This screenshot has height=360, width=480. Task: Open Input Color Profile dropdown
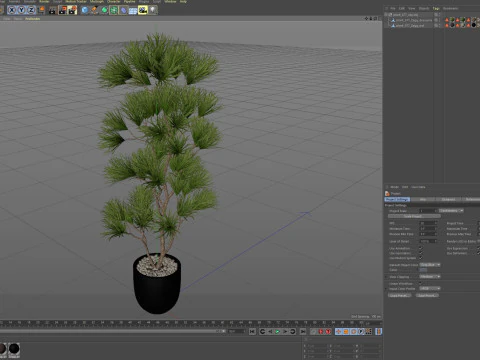[x=430, y=289]
